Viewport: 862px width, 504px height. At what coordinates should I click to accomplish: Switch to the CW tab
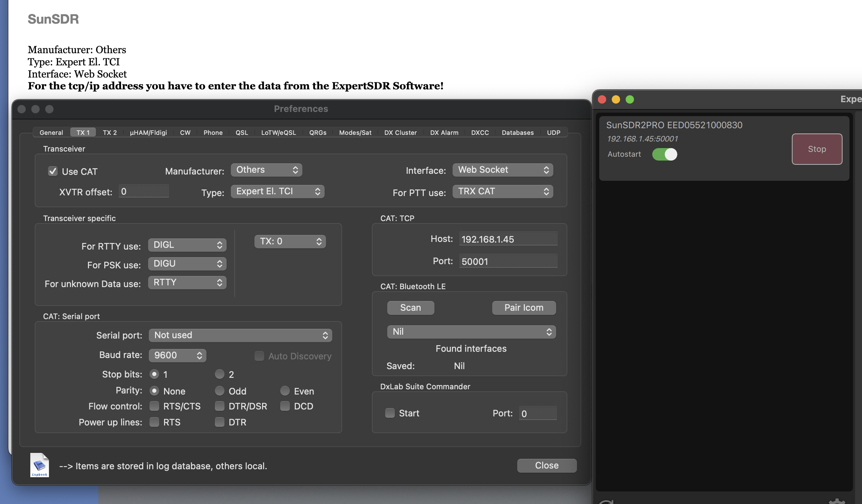(x=185, y=132)
